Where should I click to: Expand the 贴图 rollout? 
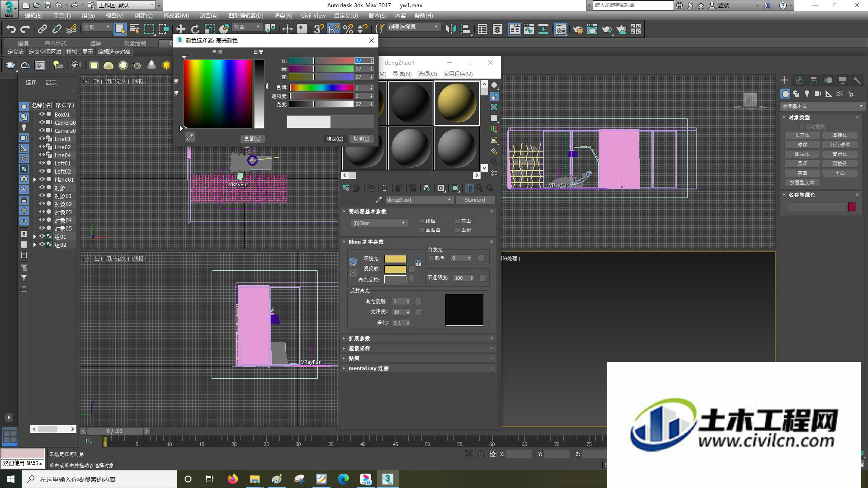(x=418, y=358)
